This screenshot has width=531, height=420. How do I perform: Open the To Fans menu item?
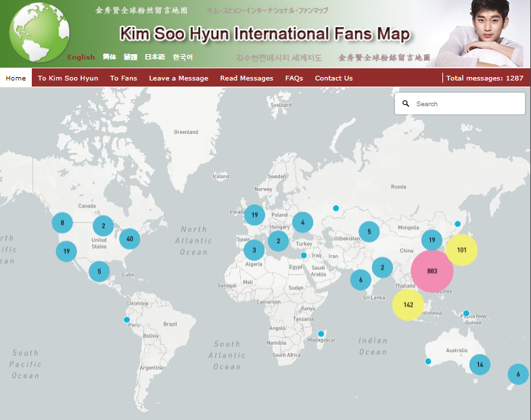coord(124,78)
